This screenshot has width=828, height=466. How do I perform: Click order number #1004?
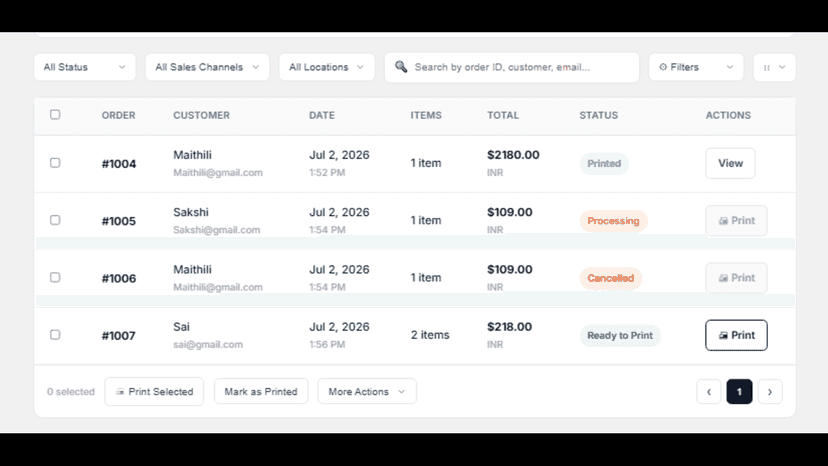coord(119,164)
